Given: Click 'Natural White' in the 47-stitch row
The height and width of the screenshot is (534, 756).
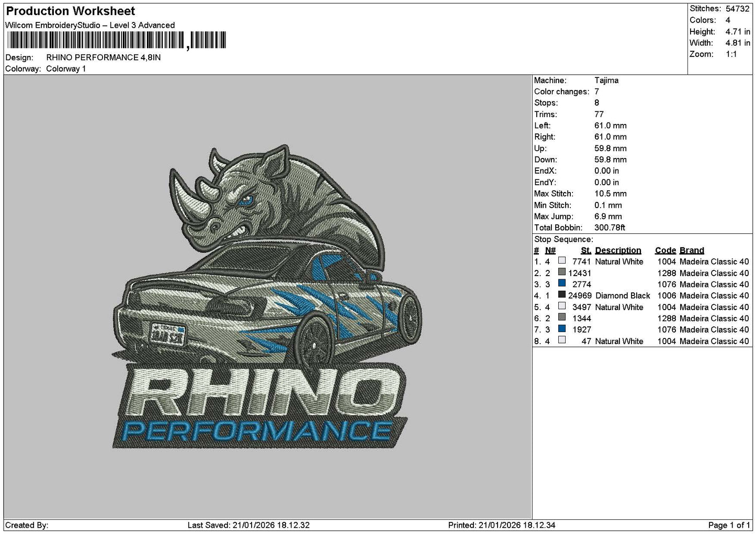Looking at the screenshot, I should click(x=619, y=342).
